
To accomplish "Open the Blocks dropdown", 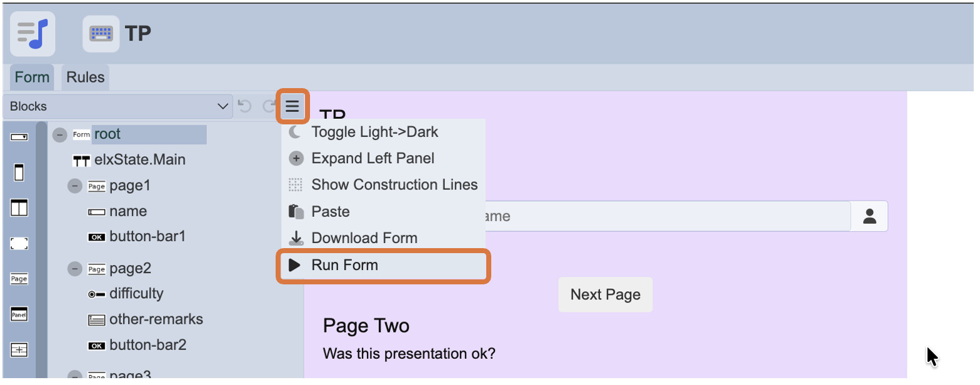I will (117, 106).
